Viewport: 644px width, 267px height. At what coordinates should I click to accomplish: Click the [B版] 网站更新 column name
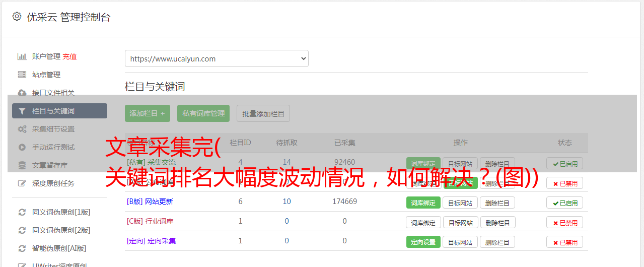pyautogui.click(x=150, y=202)
